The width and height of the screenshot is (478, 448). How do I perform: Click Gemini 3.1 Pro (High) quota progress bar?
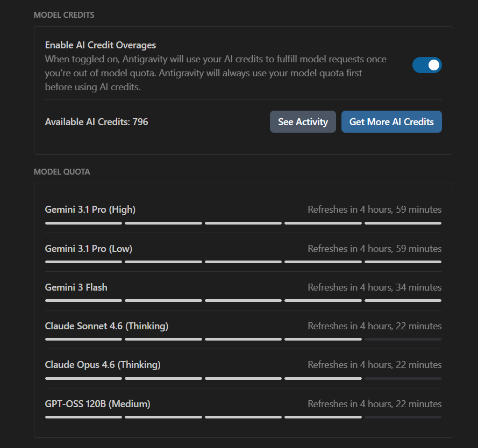[243, 223]
